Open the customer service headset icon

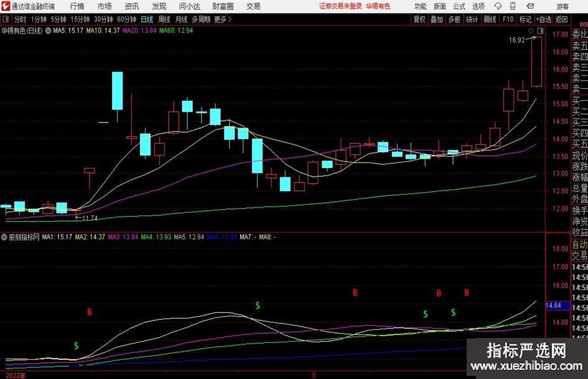pos(498,6)
